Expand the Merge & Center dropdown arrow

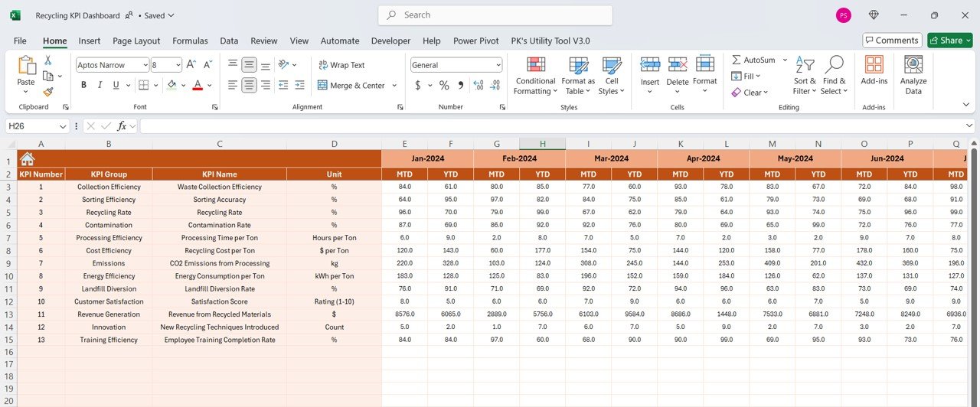tap(394, 86)
